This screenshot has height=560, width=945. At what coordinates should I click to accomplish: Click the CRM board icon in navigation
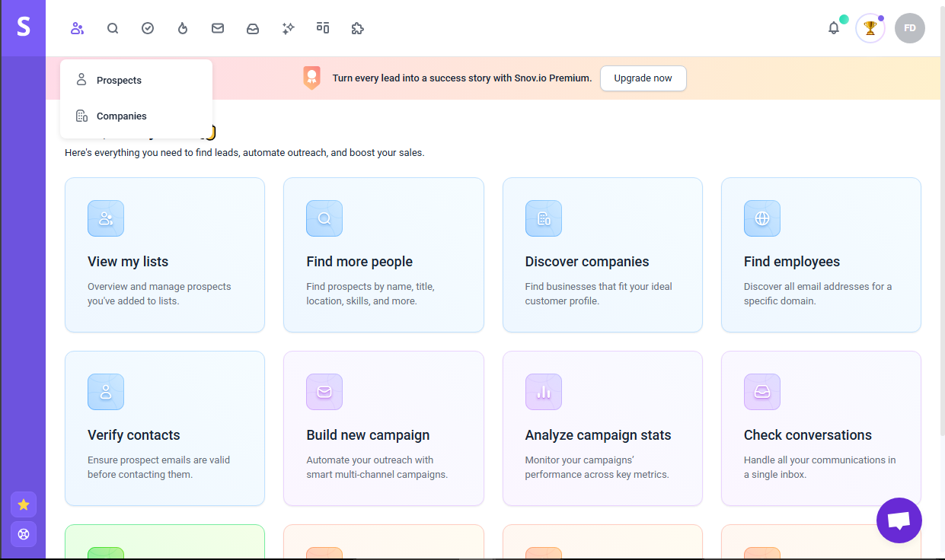click(x=323, y=27)
